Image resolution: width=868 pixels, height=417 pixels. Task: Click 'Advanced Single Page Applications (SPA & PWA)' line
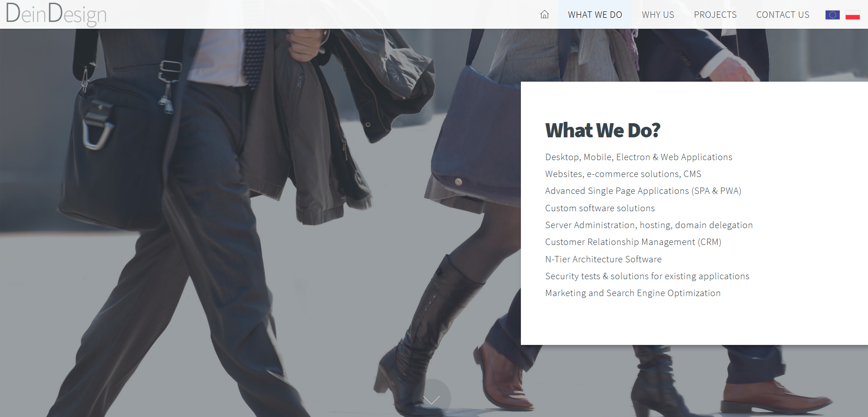click(x=643, y=191)
